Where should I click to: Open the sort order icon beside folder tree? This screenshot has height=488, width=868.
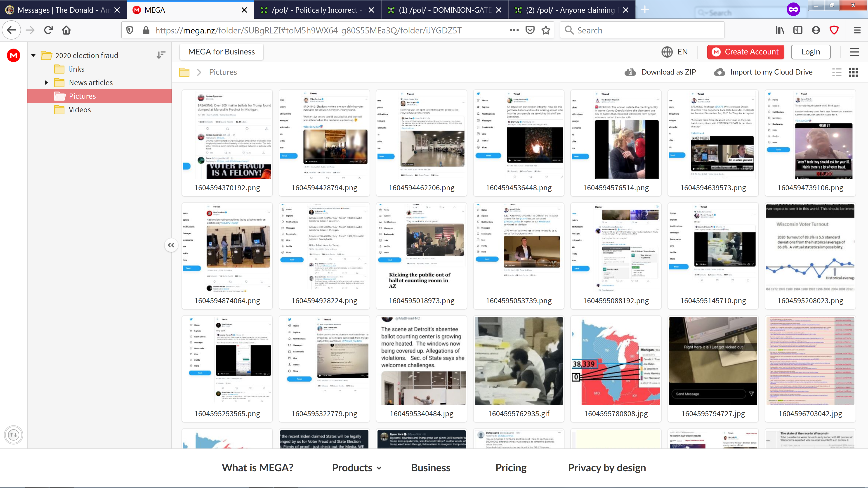click(161, 55)
